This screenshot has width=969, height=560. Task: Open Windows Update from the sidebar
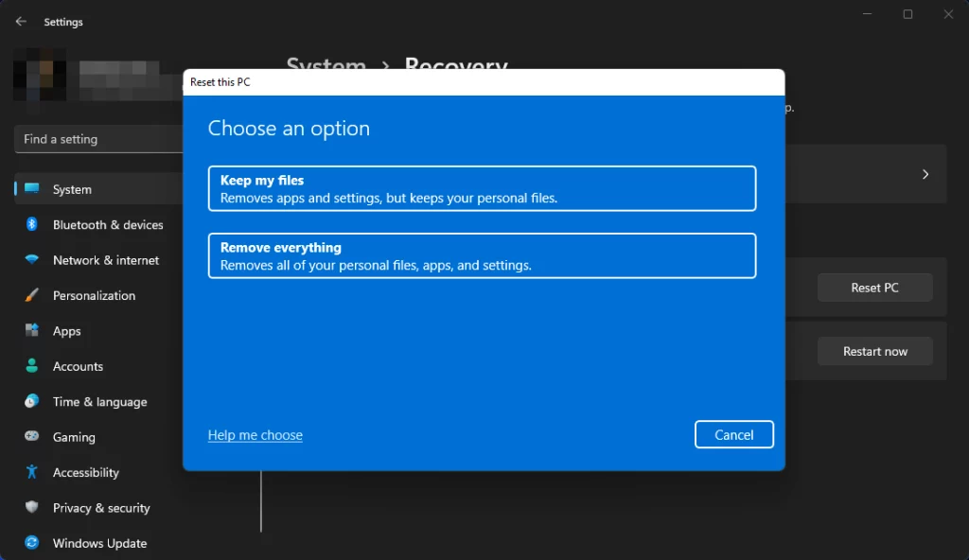coord(100,543)
